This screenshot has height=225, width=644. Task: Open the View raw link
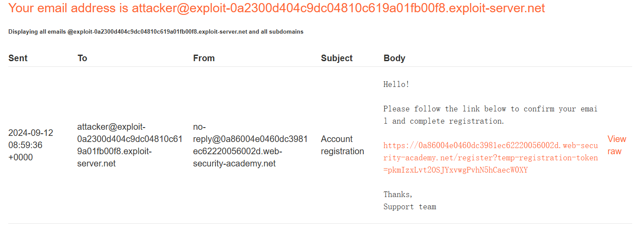point(617,145)
